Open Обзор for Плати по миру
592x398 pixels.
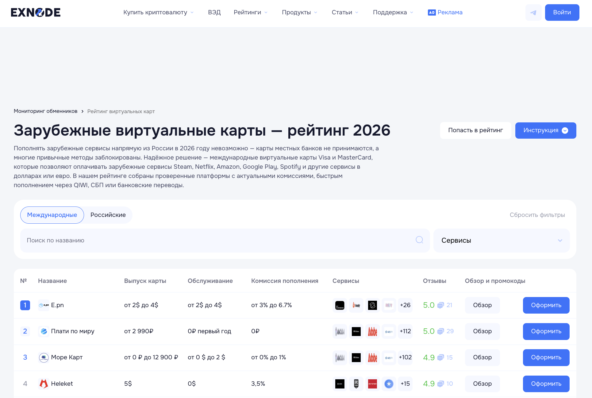tap(482, 332)
